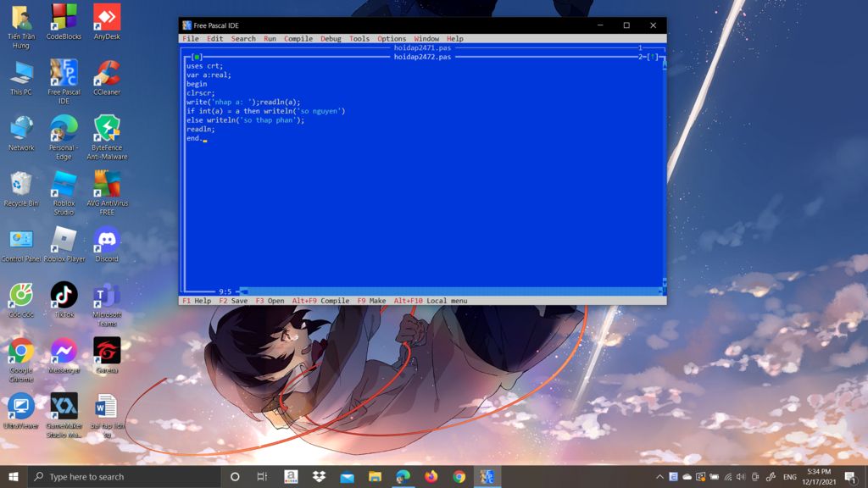Open the volume control in system tray

pos(741,477)
